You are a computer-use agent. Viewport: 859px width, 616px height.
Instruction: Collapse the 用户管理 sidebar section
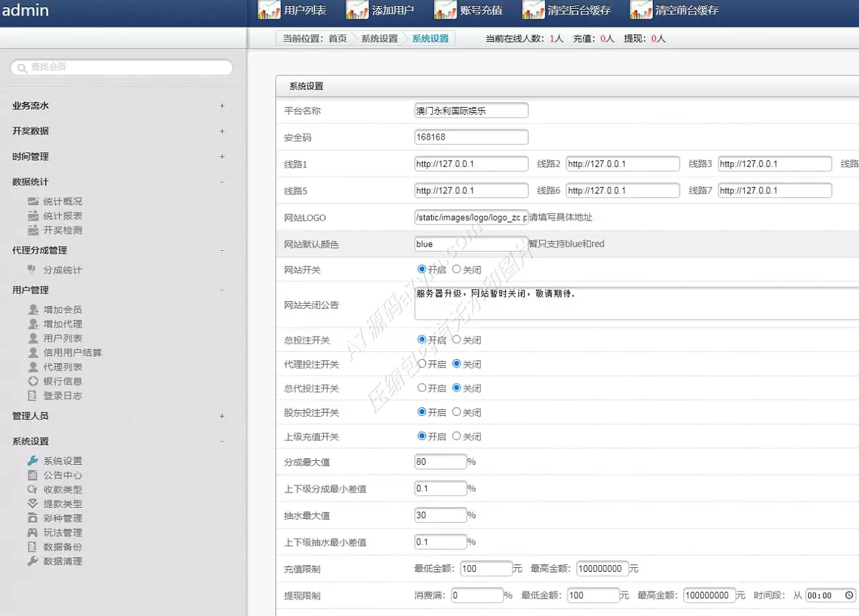pyautogui.click(x=222, y=290)
